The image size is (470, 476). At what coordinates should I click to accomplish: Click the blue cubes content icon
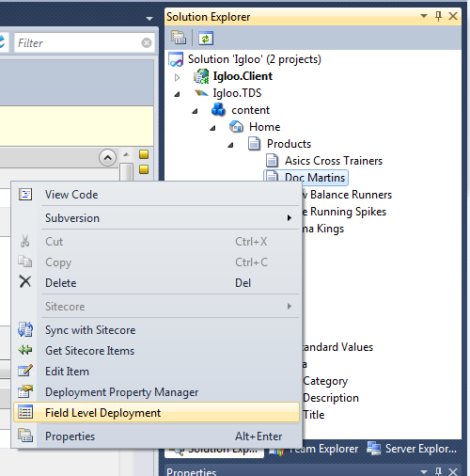coord(218,110)
